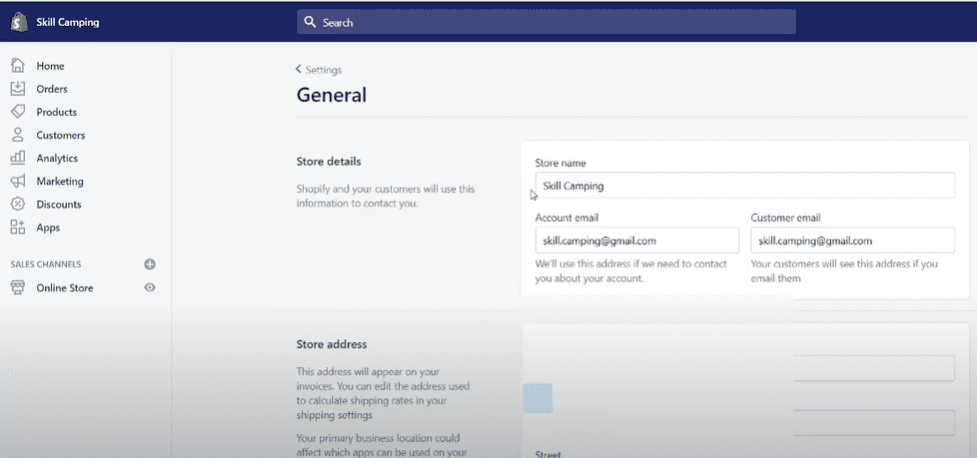Click the General page heading
The height and width of the screenshot is (458, 977).
click(x=331, y=95)
